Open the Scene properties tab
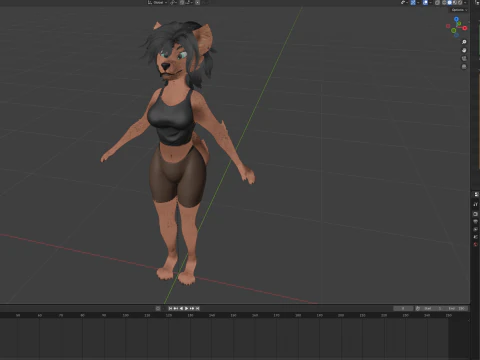This screenshot has width=480, height=360. (x=476, y=237)
